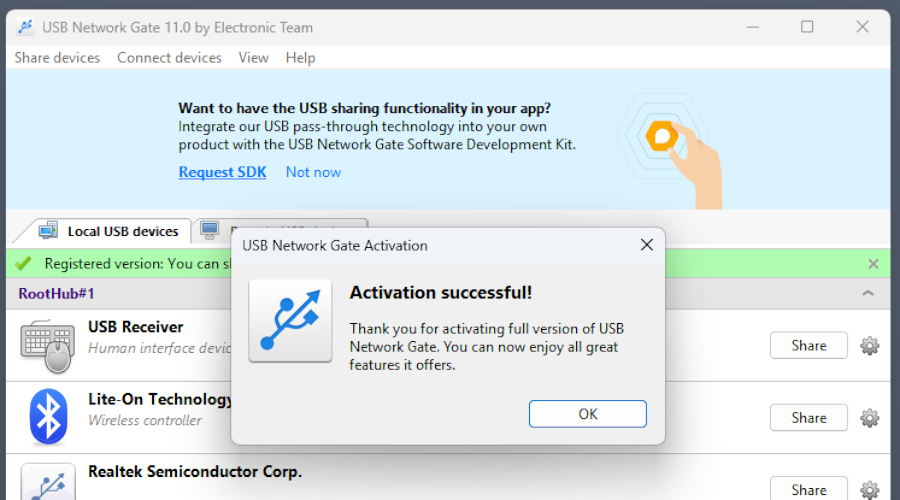900x500 pixels.
Task: Select the RootHub#1 header label
Action: point(56,293)
